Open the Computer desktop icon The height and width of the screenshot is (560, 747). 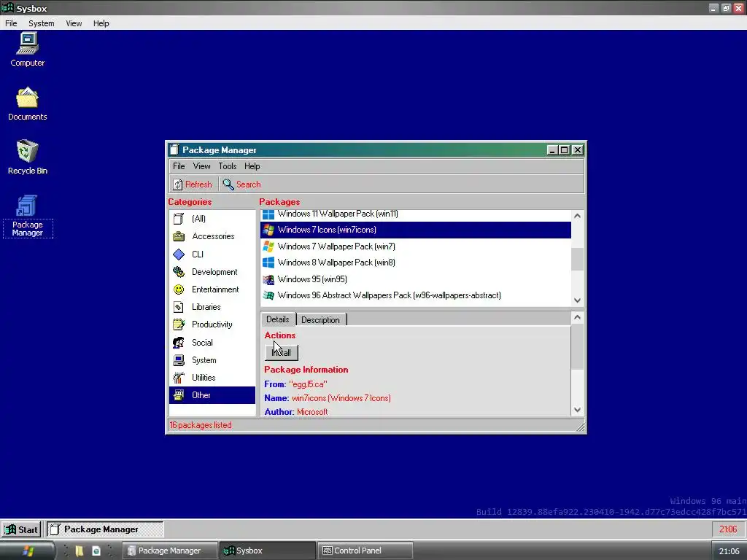27,44
